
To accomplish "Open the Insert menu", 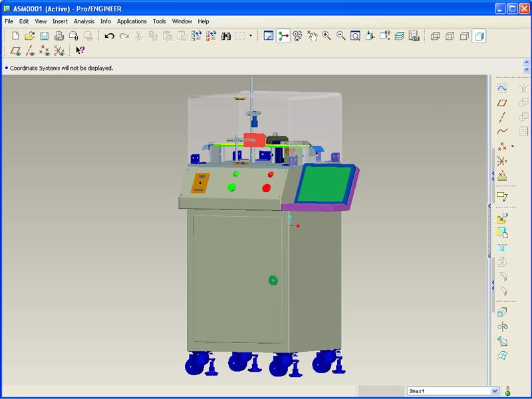I will tap(60, 21).
